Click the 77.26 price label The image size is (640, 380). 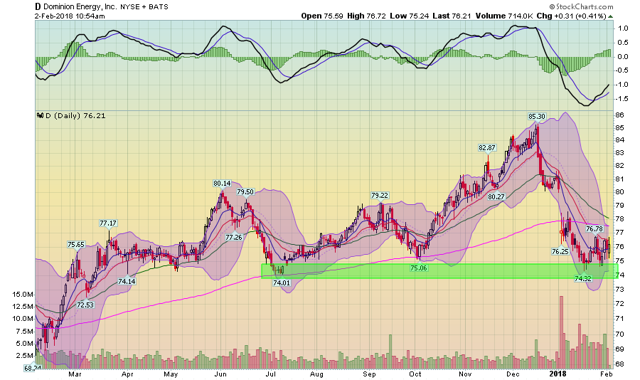(x=234, y=237)
